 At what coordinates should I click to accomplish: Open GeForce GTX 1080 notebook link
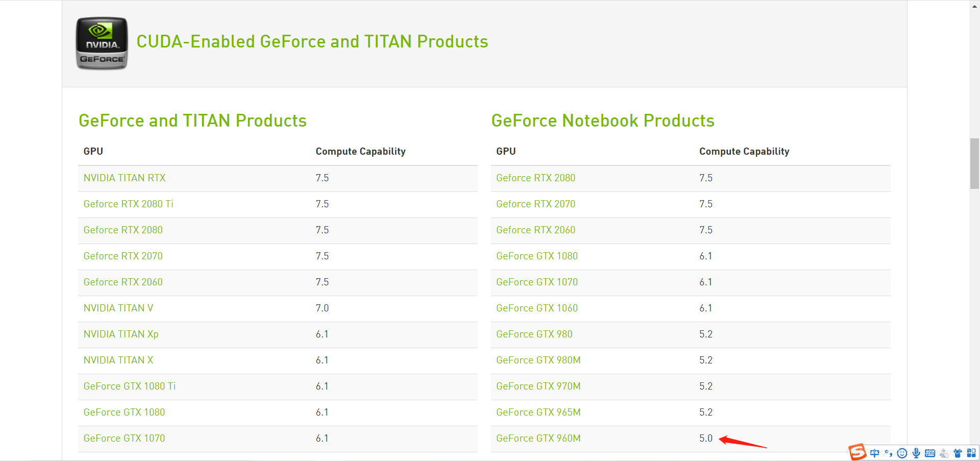[537, 256]
